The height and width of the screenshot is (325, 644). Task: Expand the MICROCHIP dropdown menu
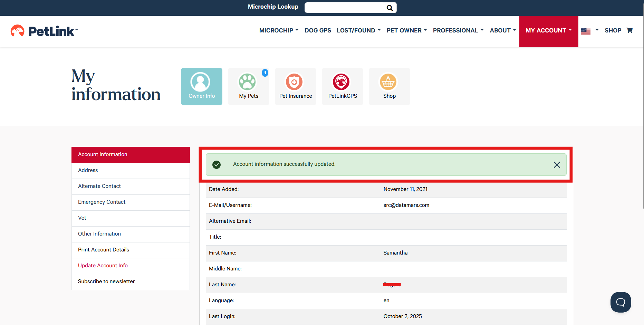point(279,30)
